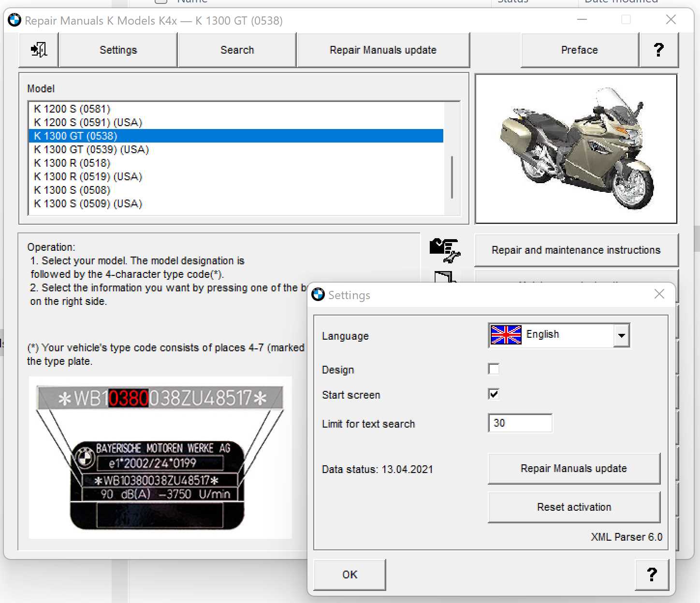This screenshot has height=603, width=700.
Task: Click the Settings dialog help question mark
Action: coord(652,575)
